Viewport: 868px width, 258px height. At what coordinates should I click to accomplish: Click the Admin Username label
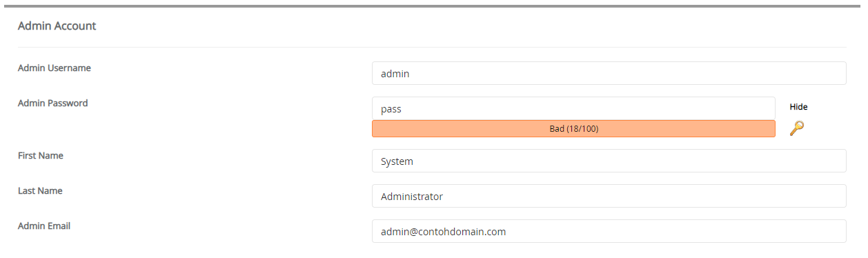click(54, 68)
